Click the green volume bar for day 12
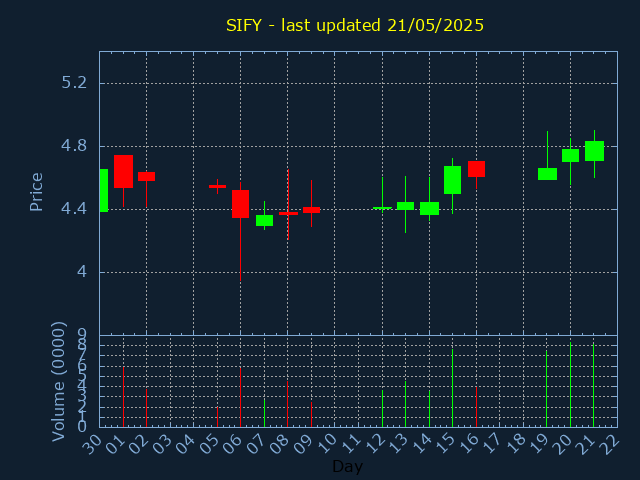The height and width of the screenshot is (480, 640). 382,409
